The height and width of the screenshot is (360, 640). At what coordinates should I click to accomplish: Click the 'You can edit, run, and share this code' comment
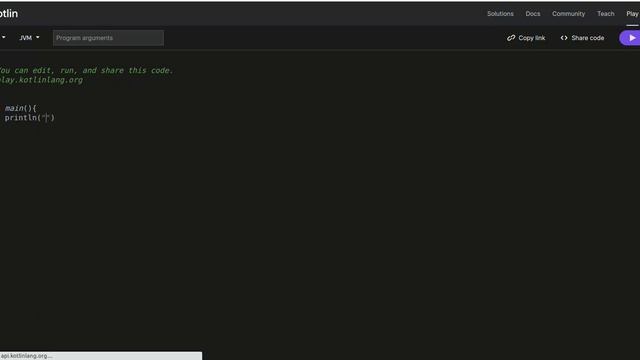pyautogui.click(x=86, y=70)
